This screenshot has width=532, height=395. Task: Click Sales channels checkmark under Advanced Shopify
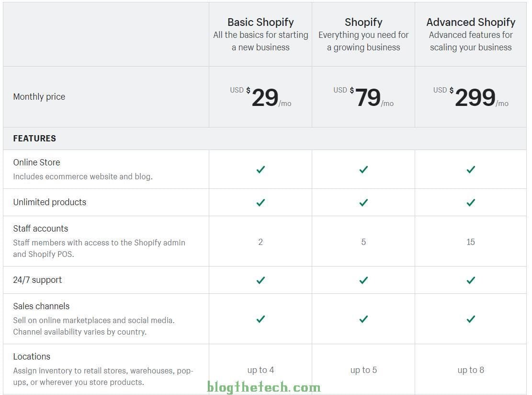[471, 319]
